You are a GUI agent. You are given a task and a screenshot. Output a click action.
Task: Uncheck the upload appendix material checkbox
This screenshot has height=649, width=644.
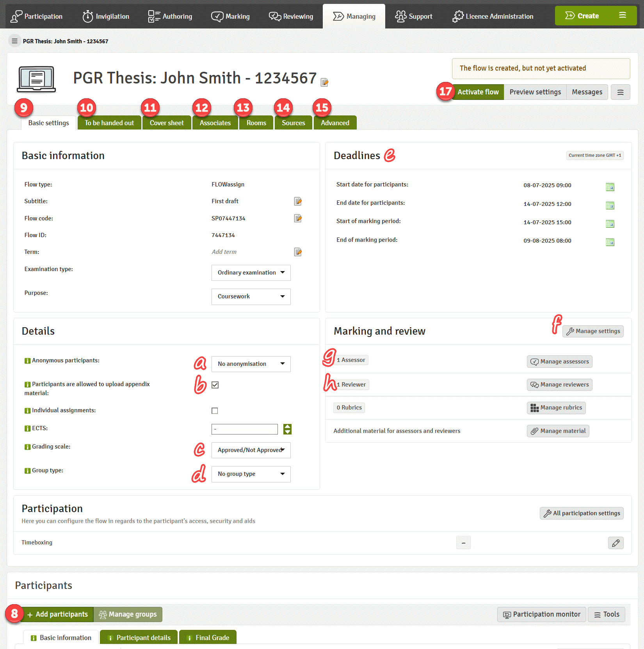(x=215, y=385)
